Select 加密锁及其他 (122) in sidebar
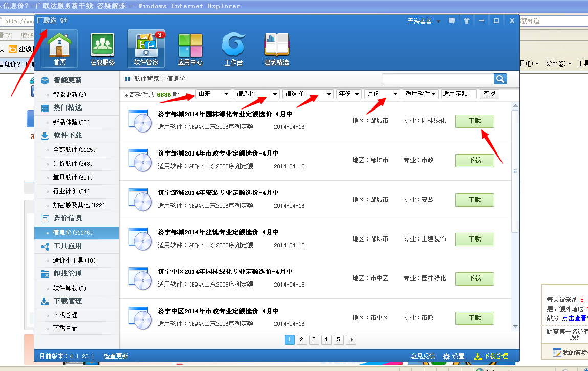 [x=79, y=205]
